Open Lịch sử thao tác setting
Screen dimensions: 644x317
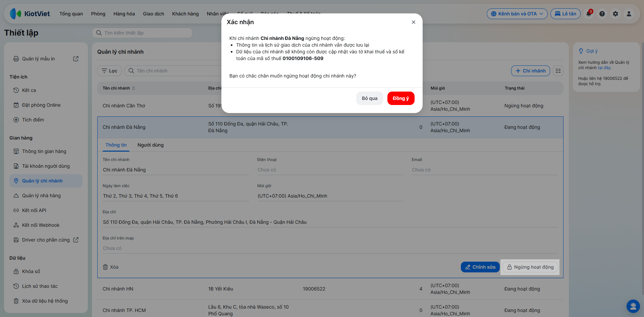[x=40, y=286]
